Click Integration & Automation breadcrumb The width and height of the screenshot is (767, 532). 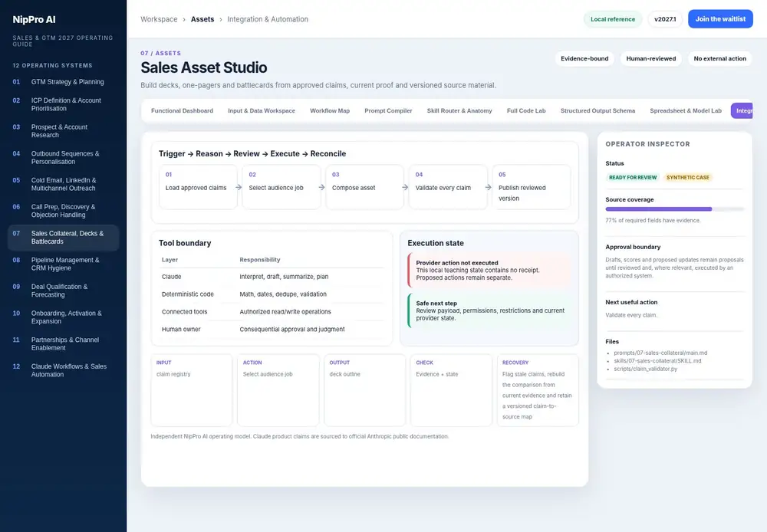[268, 19]
